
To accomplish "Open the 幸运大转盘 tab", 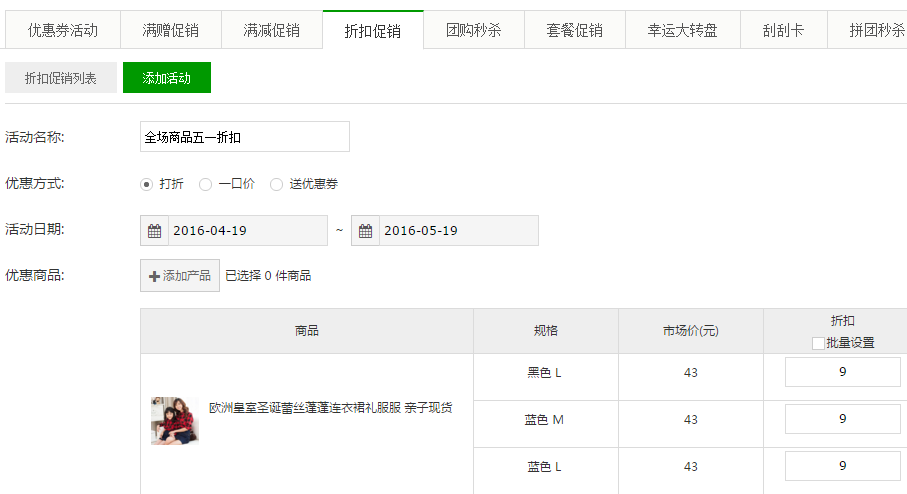I will click(x=684, y=30).
